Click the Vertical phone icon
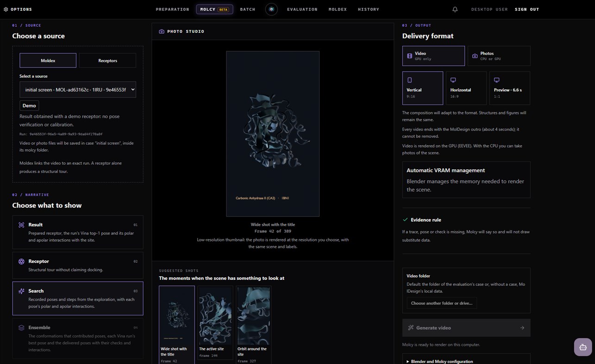The height and width of the screenshot is (364, 595). [x=409, y=80]
